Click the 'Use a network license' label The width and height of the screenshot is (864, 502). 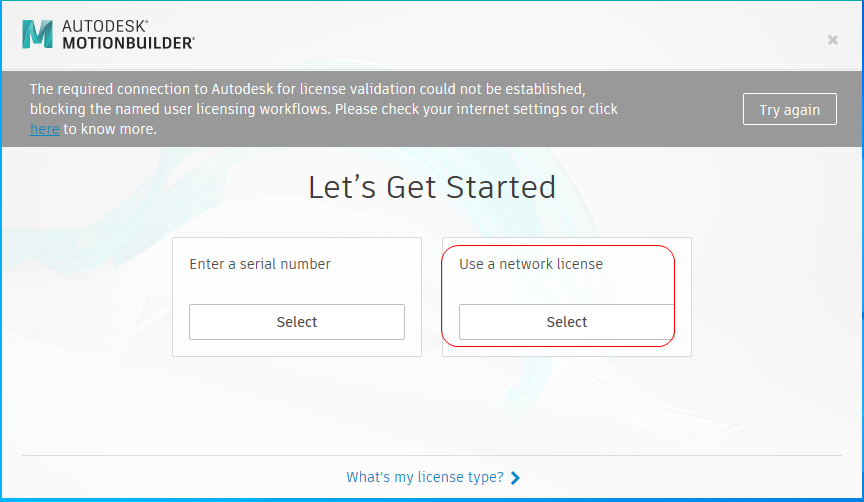(x=531, y=264)
